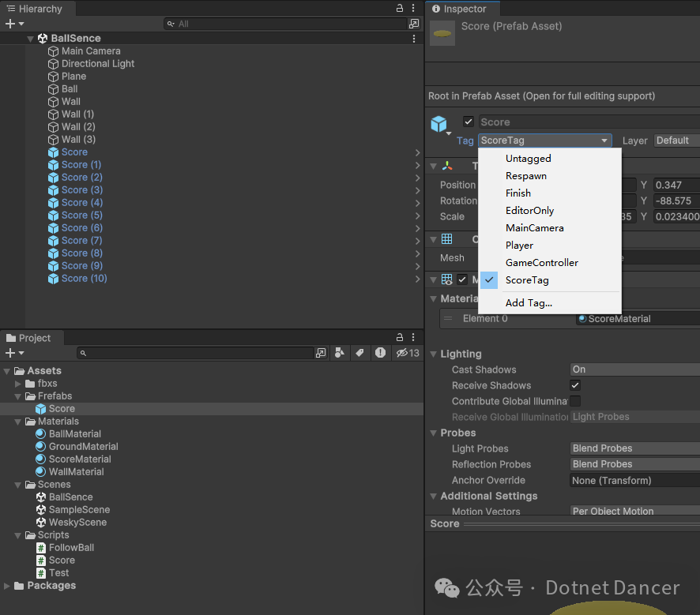This screenshot has width=700, height=615.
Task: Select the Score prefab in Frefabs
Action: [x=62, y=408]
